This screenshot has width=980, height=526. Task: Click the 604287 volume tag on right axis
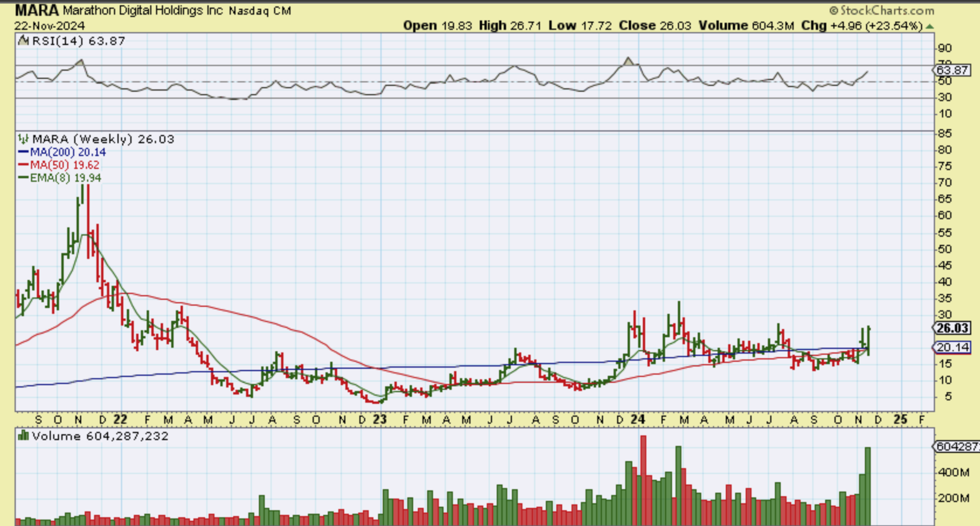[957, 447]
